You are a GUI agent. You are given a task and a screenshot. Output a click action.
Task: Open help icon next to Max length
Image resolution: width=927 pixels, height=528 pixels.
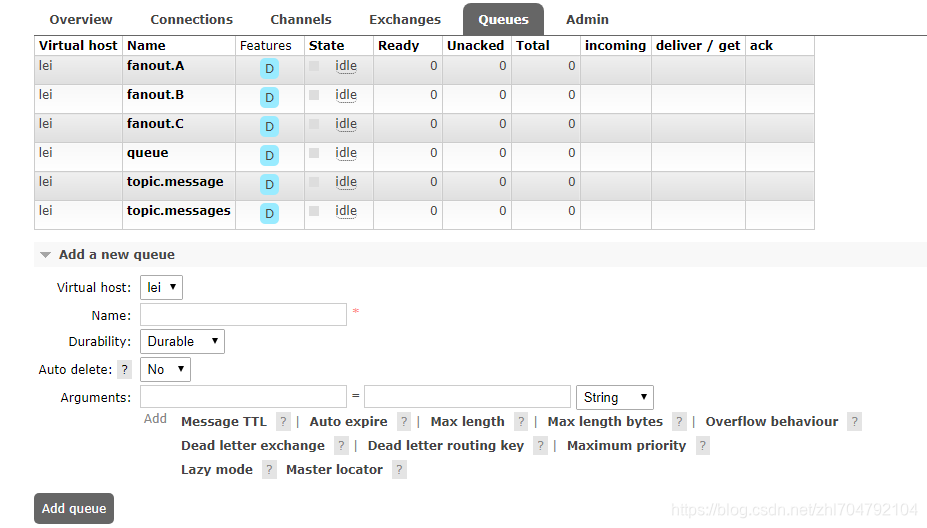(521, 422)
